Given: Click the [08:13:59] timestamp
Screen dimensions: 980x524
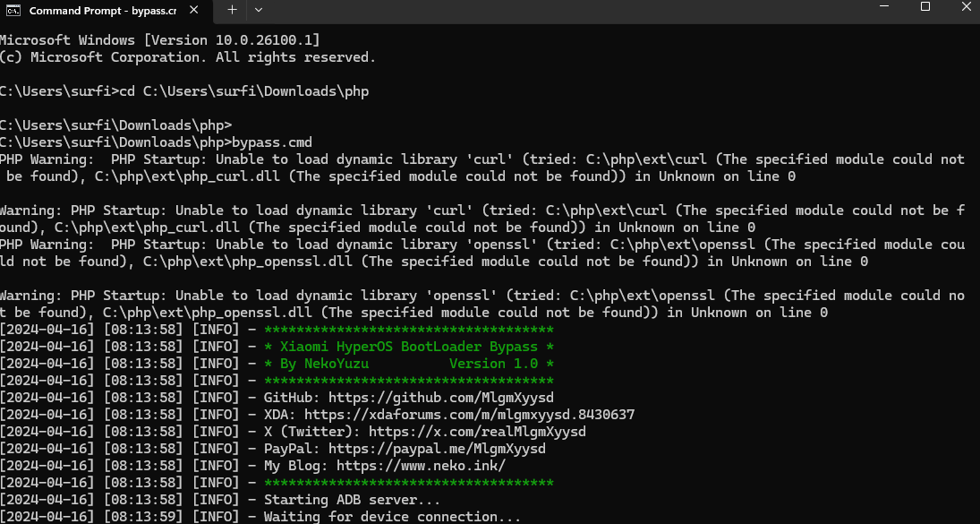Looking at the screenshot, I should tap(144, 517).
